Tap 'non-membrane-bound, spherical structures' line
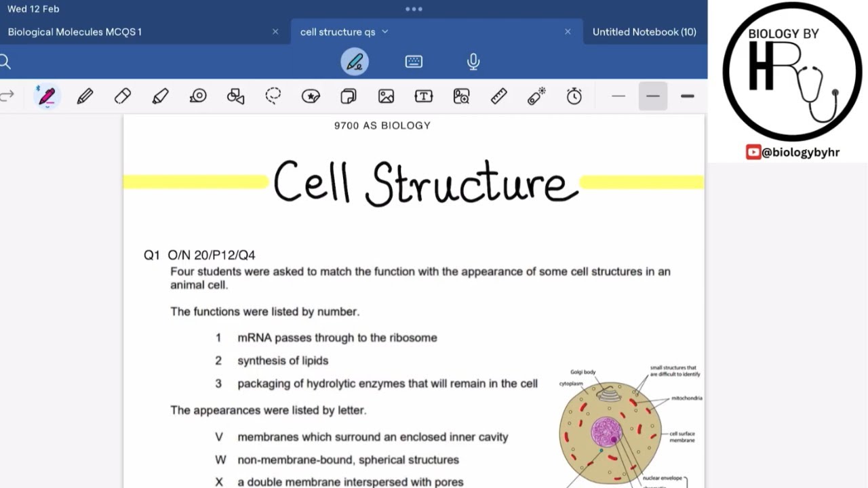Image resolution: width=868 pixels, height=488 pixels. pos(348,460)
